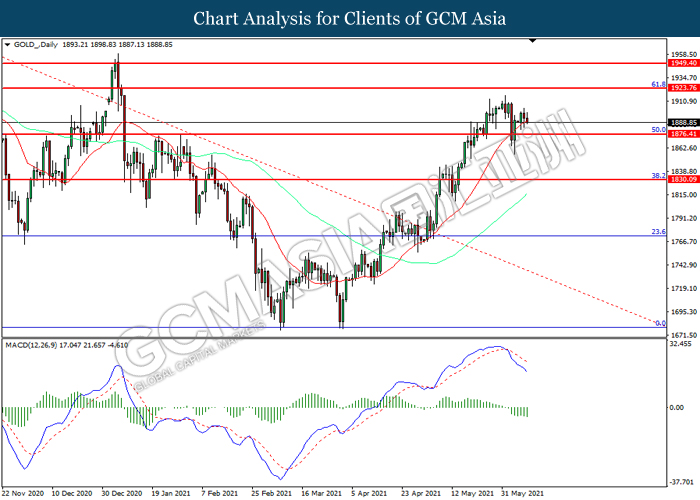Click the 1910.90 price axis value

click(683, 101)
